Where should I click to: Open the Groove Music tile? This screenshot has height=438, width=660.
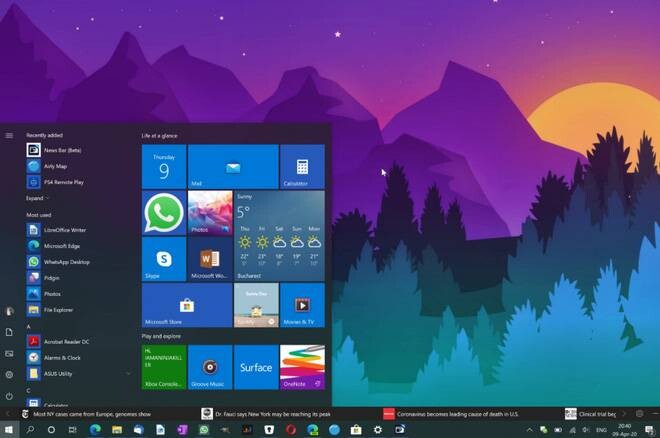coord(210,367)
